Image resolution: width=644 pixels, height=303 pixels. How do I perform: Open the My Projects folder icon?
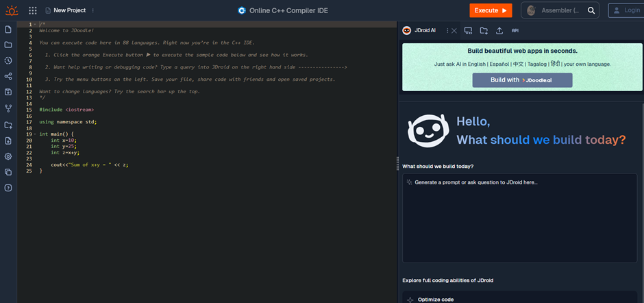pyautogui.click(x=8, y=45)
